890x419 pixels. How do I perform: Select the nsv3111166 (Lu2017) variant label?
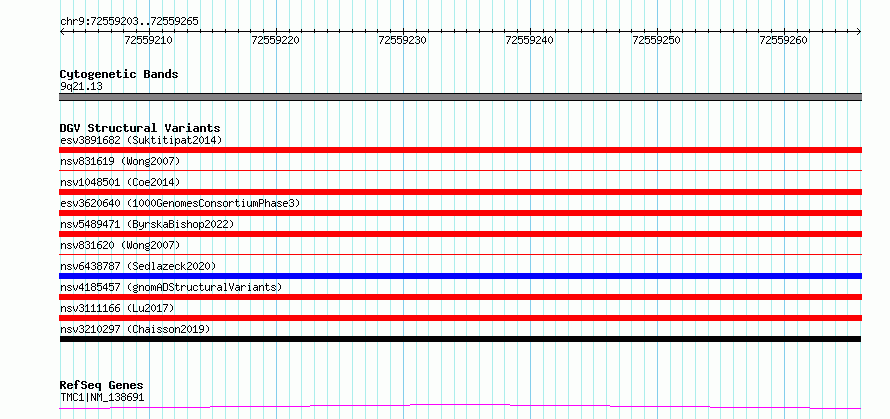pos(117,308)
